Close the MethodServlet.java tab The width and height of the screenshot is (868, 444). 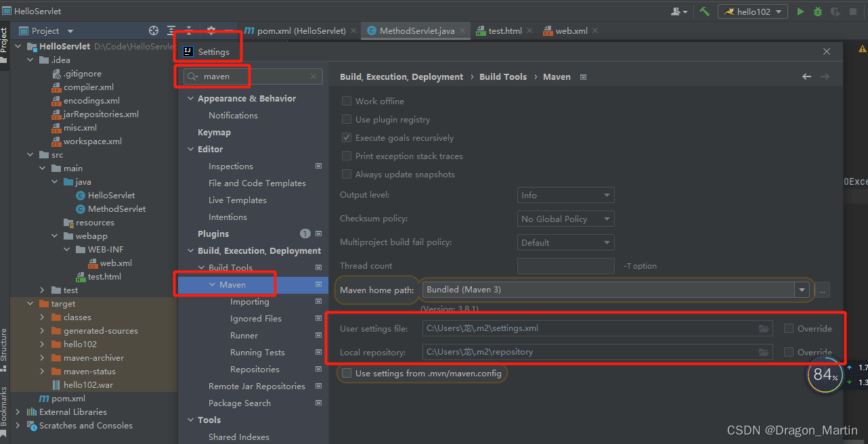pos(462,30)
